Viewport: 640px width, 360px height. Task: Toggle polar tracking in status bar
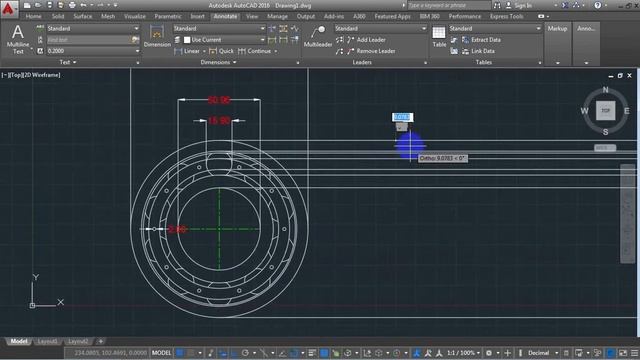[x=245, y=353]
